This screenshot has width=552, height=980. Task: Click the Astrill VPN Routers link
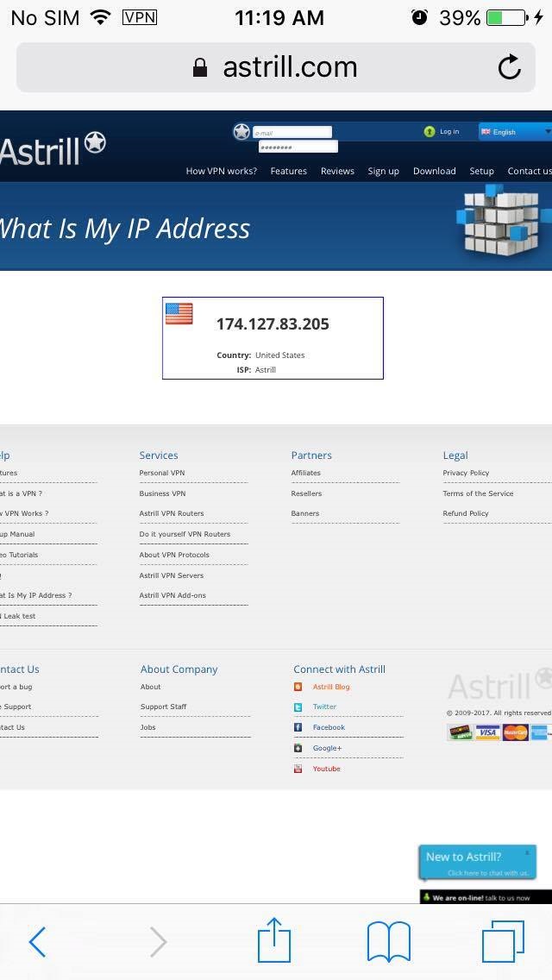172,514
